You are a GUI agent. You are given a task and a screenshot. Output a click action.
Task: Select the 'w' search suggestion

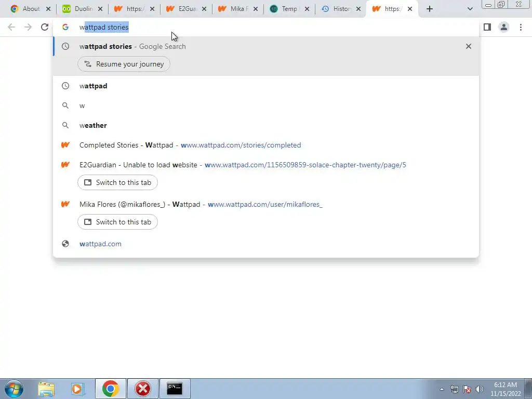click(x=266, y=105)
